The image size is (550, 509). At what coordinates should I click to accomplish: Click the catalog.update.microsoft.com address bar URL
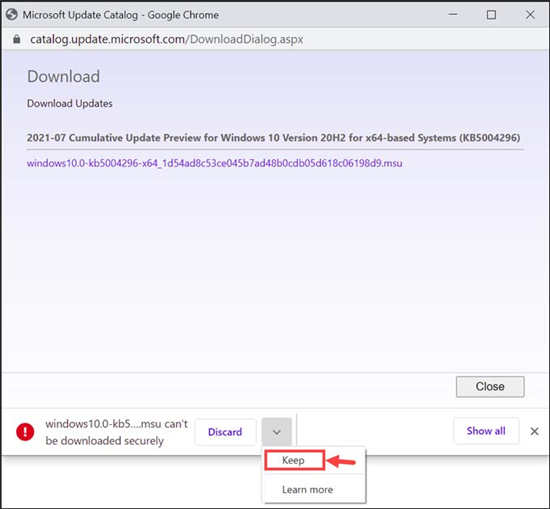pyautogui.click(x=167, y=39)
